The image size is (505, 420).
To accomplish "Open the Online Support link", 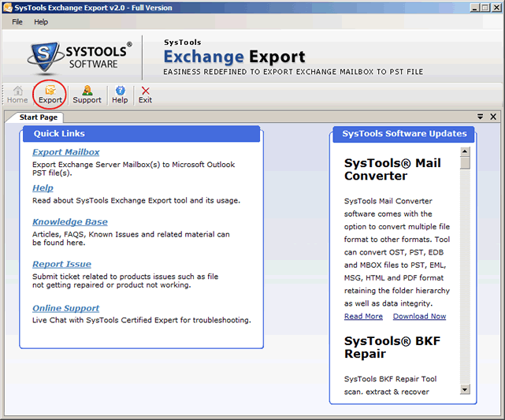I will (x=65, y=308).
